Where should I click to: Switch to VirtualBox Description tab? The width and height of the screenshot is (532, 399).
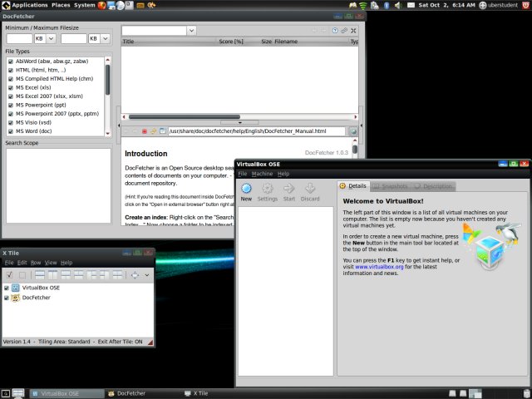pyautogui.click(x=433, y=186)
